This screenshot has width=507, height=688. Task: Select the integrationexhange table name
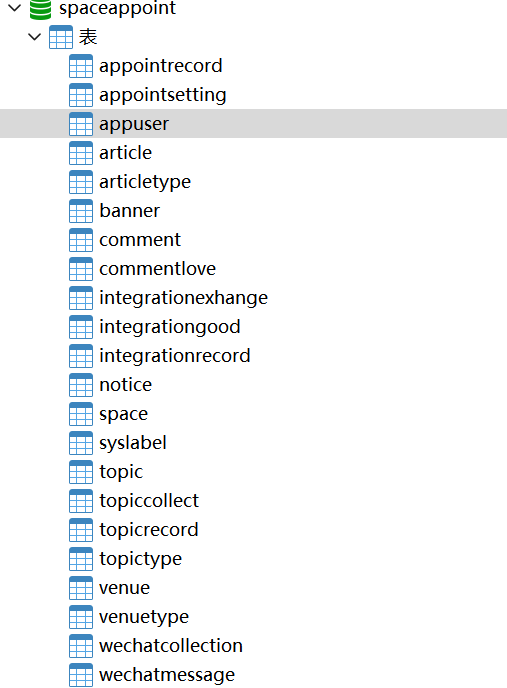(183, 298)
